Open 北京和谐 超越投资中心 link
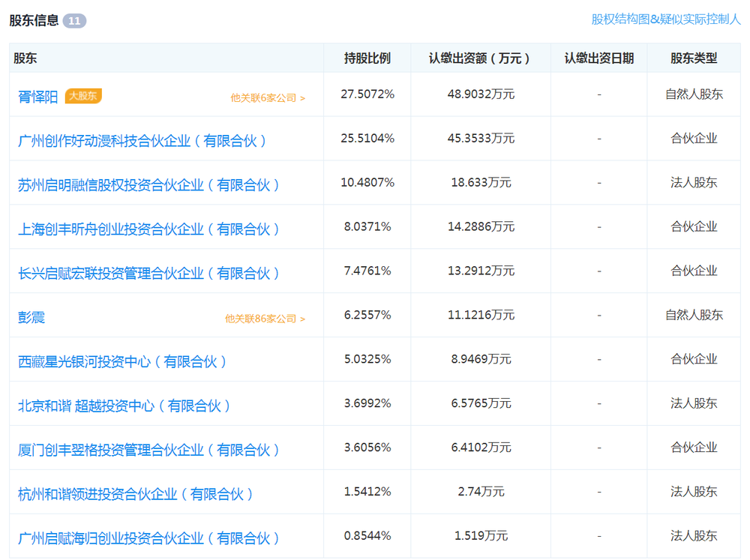 (x=124, y=406)
